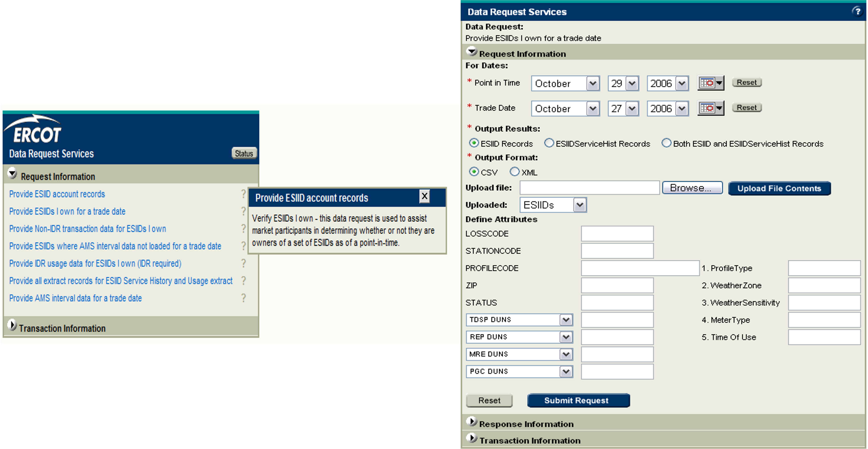The image size is (868, 449).
Task: Open the MRE DUNS dropdown
Action: (x=520, y=354)
